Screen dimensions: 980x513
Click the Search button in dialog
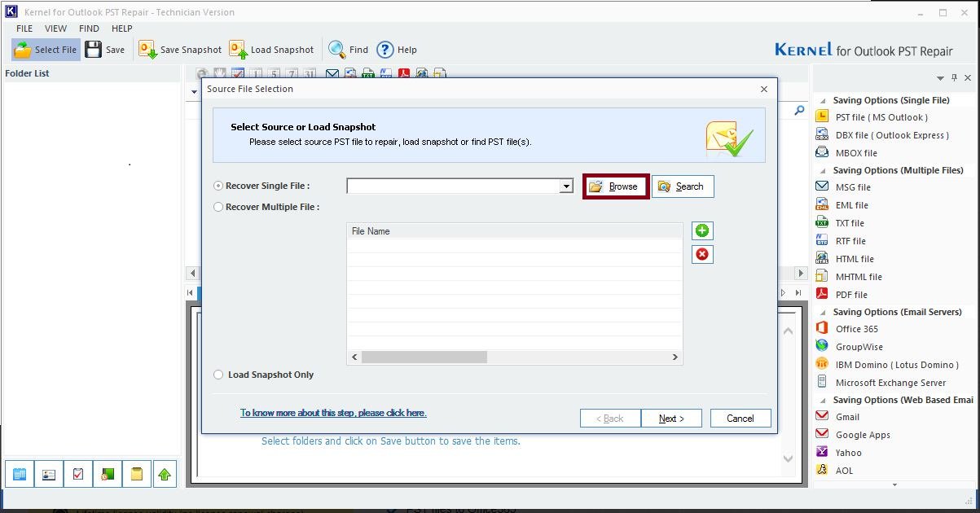point(683,186)
